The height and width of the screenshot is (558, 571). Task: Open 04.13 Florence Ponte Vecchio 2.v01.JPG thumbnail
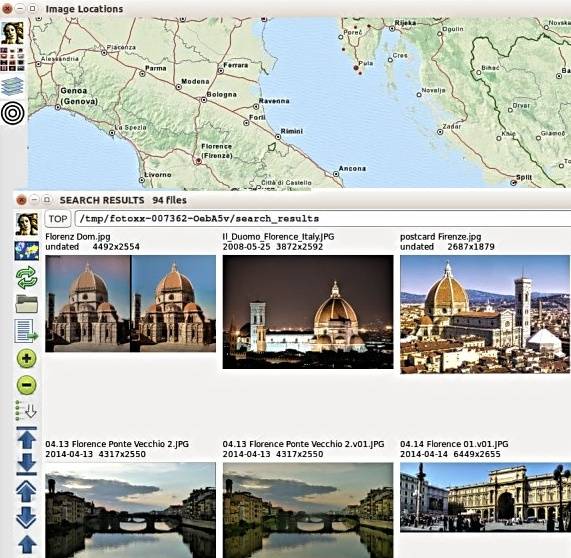tap(308, 510)
